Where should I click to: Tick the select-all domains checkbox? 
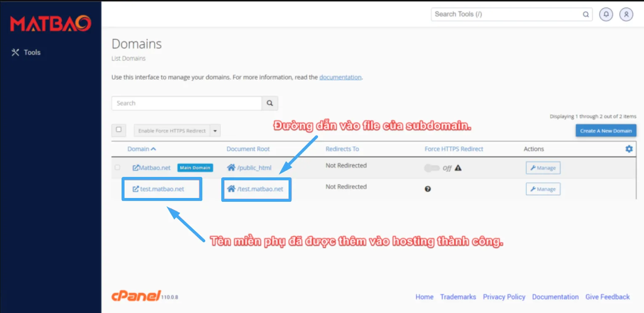[119, 130]
